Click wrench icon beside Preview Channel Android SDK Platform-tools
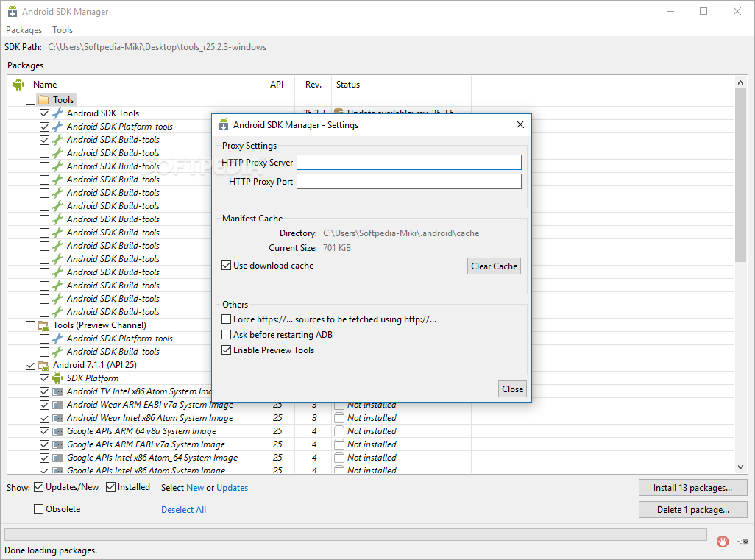 pyautogui.click(x=57, y=339)
